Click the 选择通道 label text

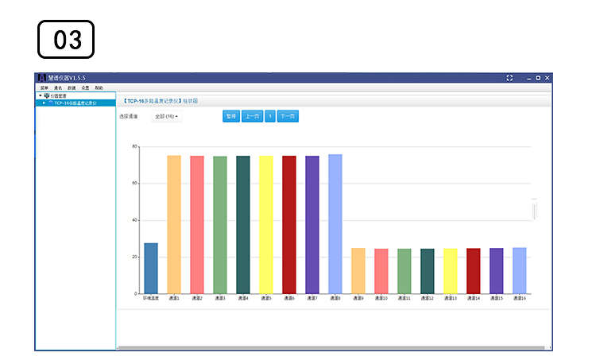[129, 116]
